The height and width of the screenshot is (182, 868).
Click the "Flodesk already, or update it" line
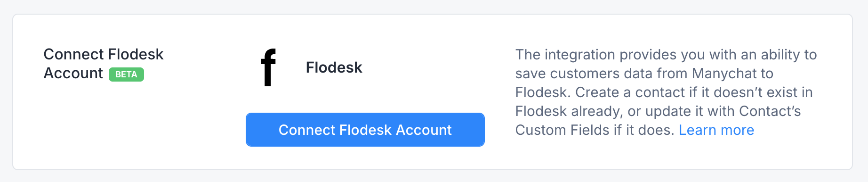(658, 111)
